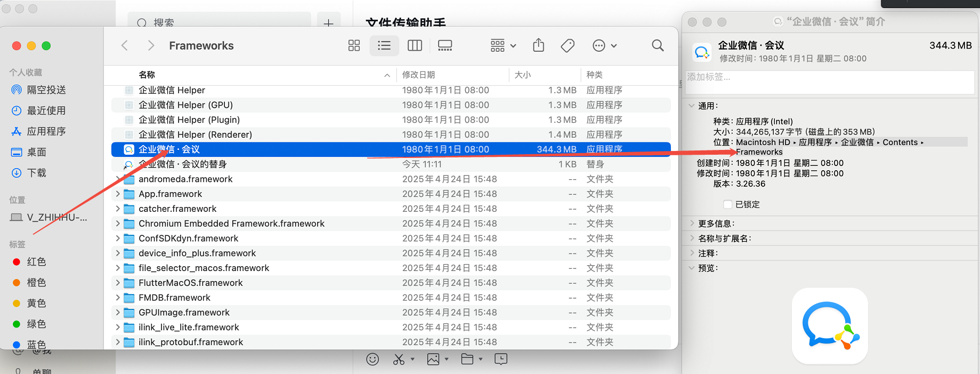980x374 pixels.
Task: Go back with the Finder back arrow
Action: (x=125, y=46)
